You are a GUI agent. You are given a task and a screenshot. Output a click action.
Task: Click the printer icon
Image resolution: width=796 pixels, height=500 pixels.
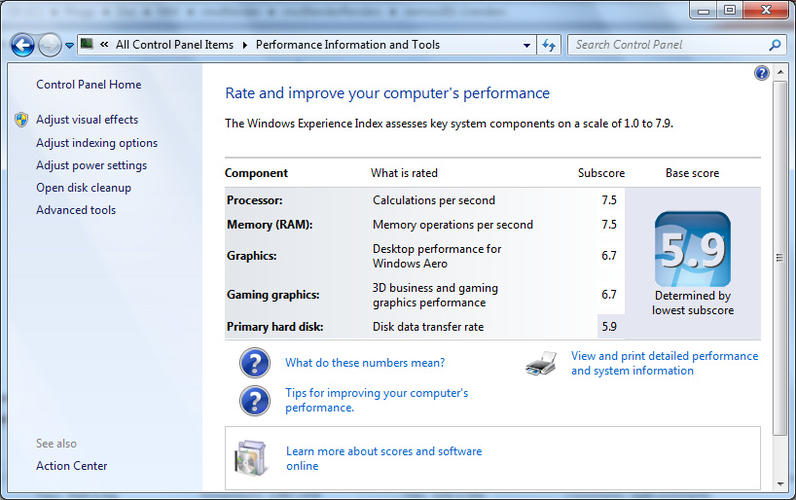click(541, 363)
